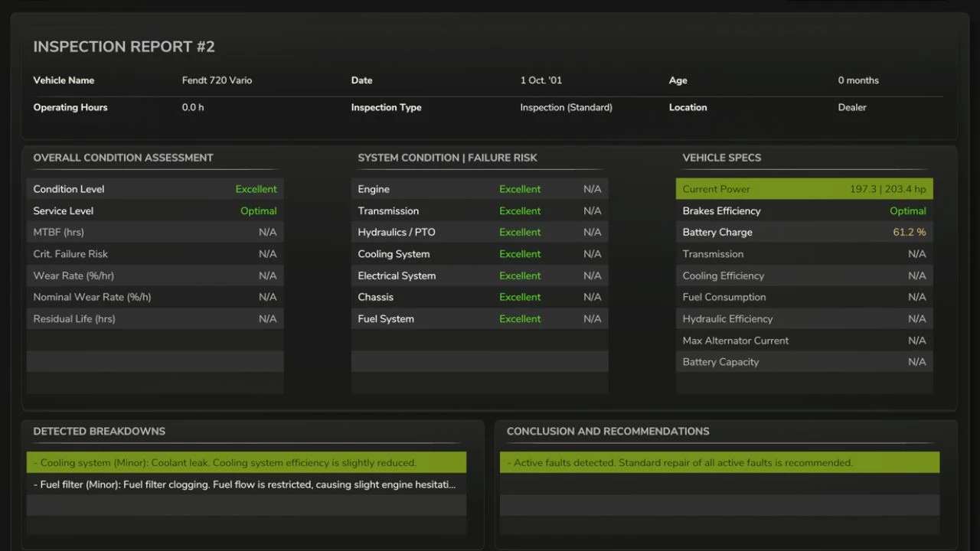Click the Active faults detected recommendation
This screenshot has width=980, height=551.
click(720, 462)
